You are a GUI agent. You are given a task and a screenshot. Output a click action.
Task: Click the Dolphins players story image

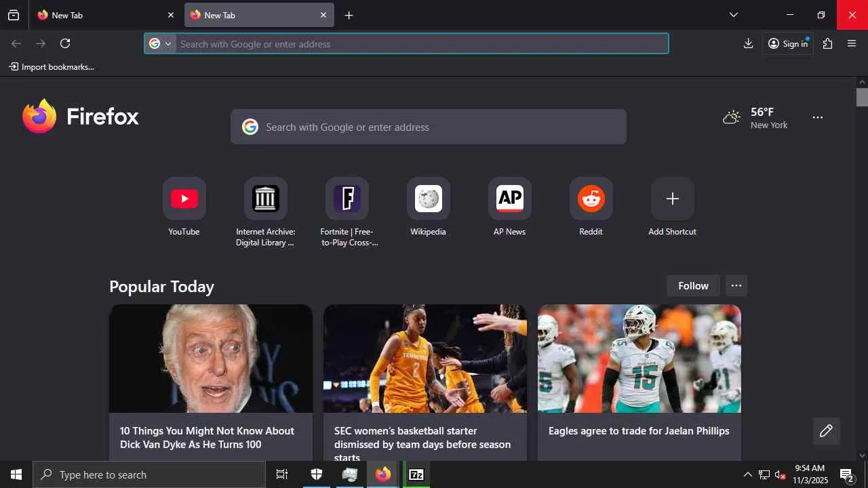tap(639, 359)
